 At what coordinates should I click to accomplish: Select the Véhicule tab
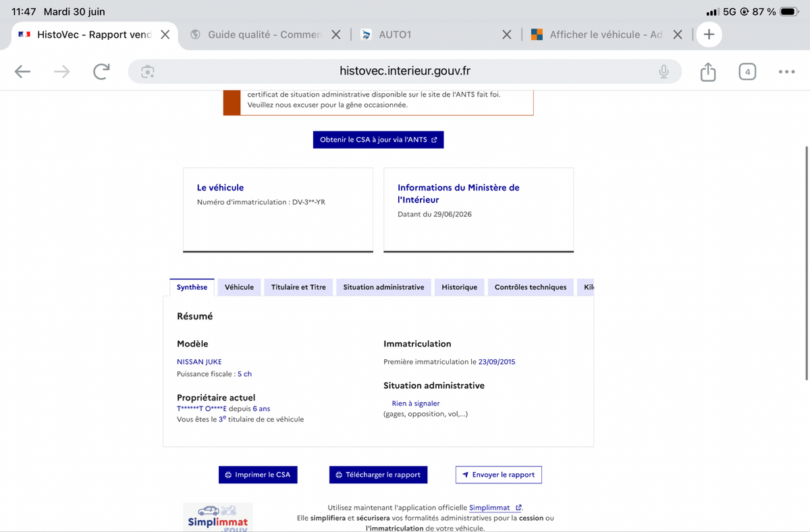pyautogui.click(x=239, y=287)
